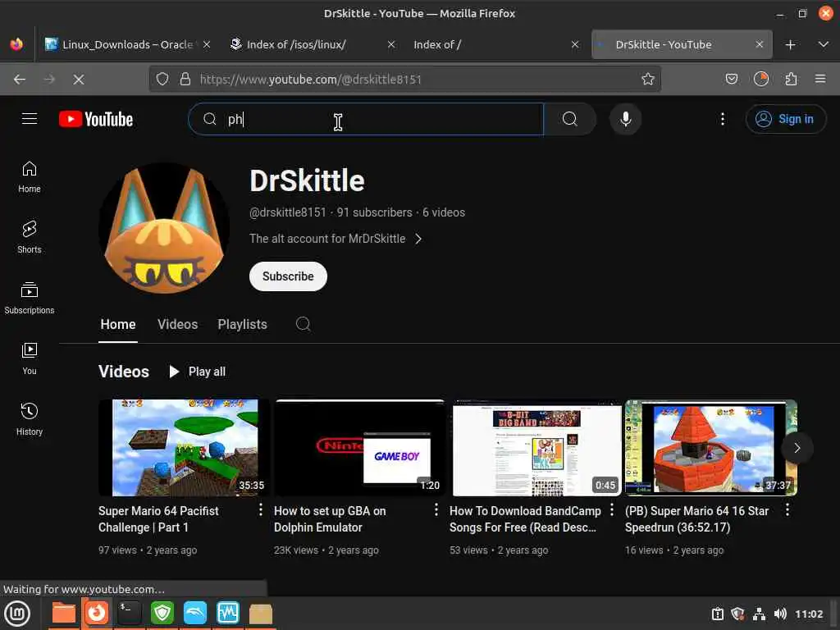Subscribe to the DrSkittle channel

pos(288,276)
